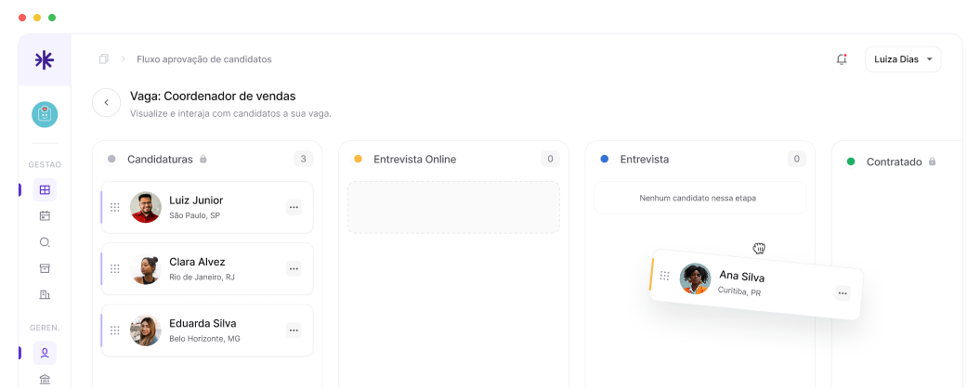
Task: Select the Contratado column title
Action: (895, 162)
